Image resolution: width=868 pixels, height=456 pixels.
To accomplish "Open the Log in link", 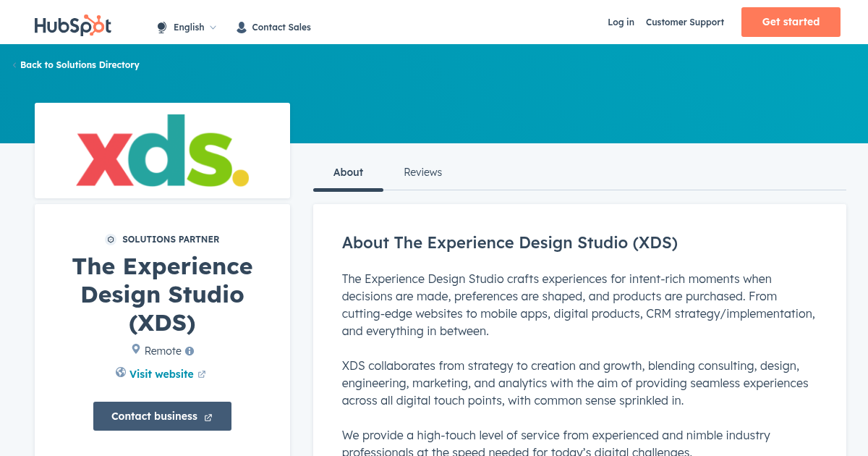I will pyautogui.click(x=621, y=22).
